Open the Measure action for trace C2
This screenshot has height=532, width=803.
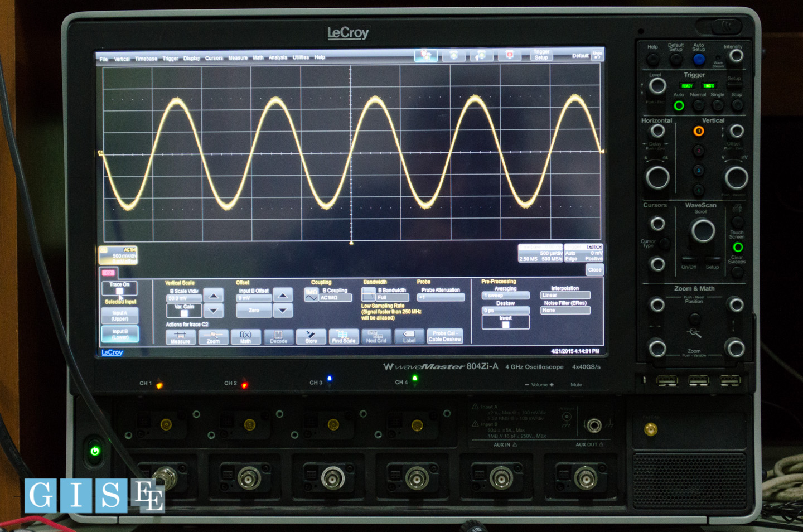point(180,337)
